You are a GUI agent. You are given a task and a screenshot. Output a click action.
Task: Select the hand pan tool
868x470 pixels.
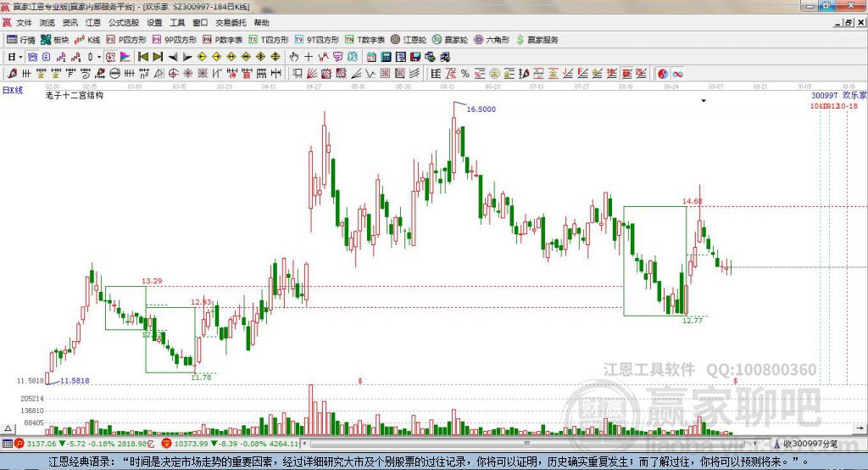tap(294, 57)
